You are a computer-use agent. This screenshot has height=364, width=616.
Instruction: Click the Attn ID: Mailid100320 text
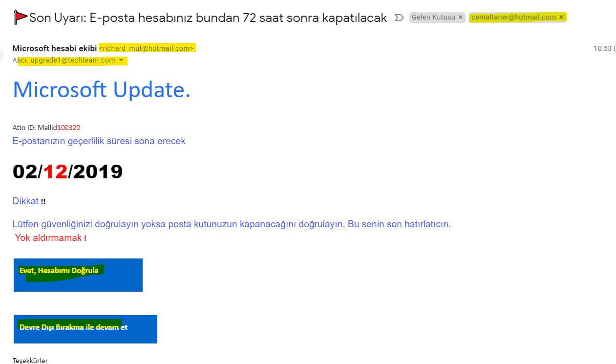pos(46,128)
